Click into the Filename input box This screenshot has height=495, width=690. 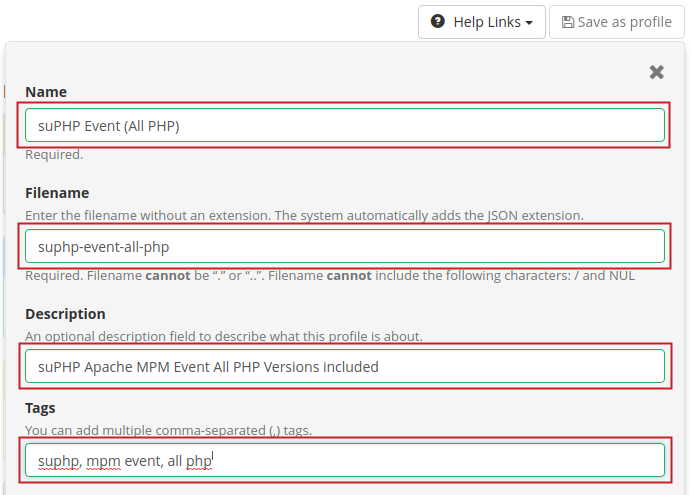[345, 246]
